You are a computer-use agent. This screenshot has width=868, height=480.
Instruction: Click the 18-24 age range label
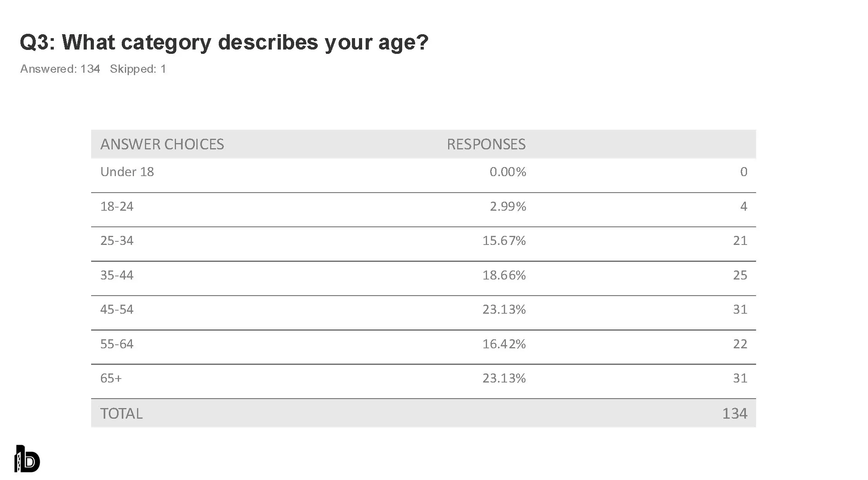click(117, 206)
